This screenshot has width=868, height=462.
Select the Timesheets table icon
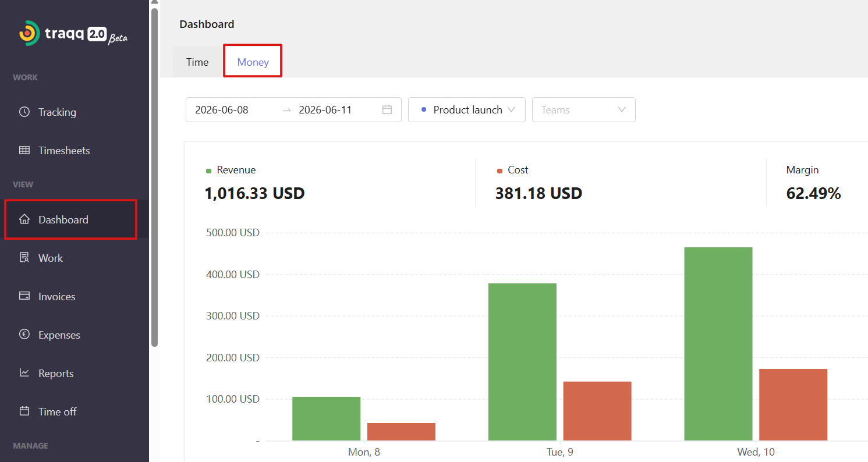coord(24,150)
